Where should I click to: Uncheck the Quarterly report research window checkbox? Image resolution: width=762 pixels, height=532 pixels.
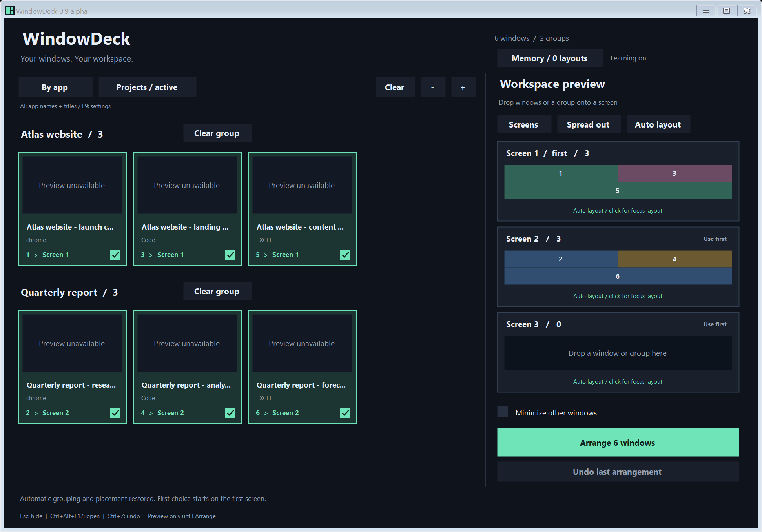tap(115, 413)
